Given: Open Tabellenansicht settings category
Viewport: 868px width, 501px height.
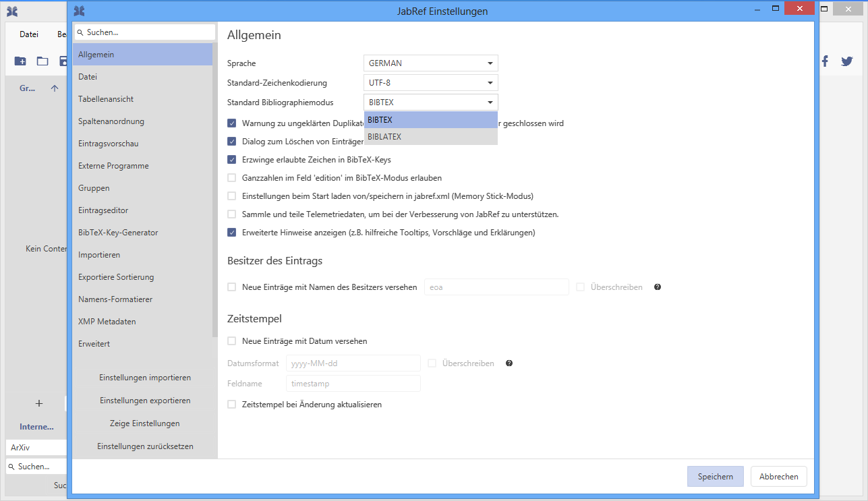Looking at the screenshot, I should pos(143,99).
